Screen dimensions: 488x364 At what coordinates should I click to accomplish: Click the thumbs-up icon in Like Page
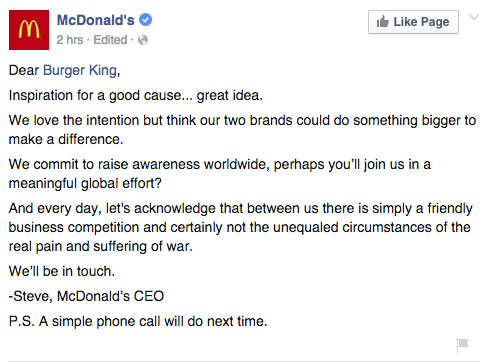383,22
